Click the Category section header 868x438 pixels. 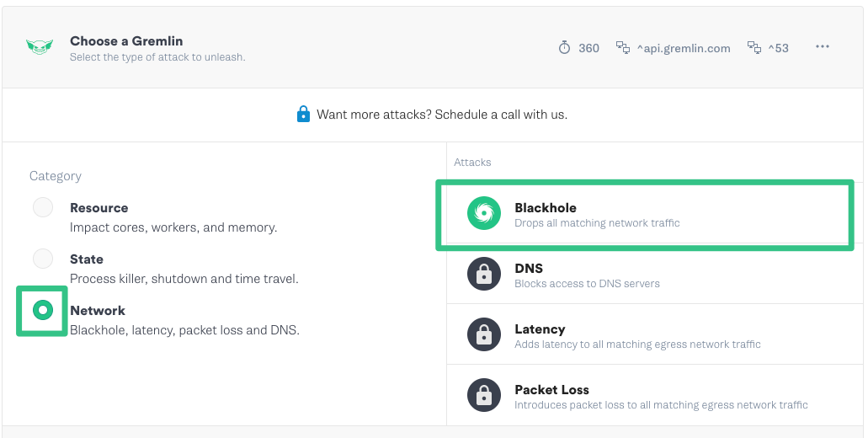(x=56, y=176)
